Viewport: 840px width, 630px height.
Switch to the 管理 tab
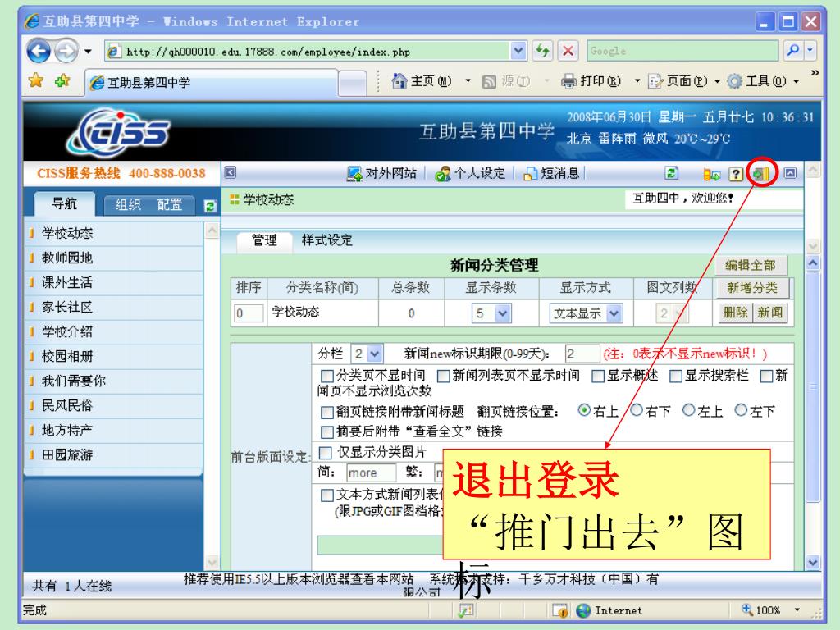[264, 240]
